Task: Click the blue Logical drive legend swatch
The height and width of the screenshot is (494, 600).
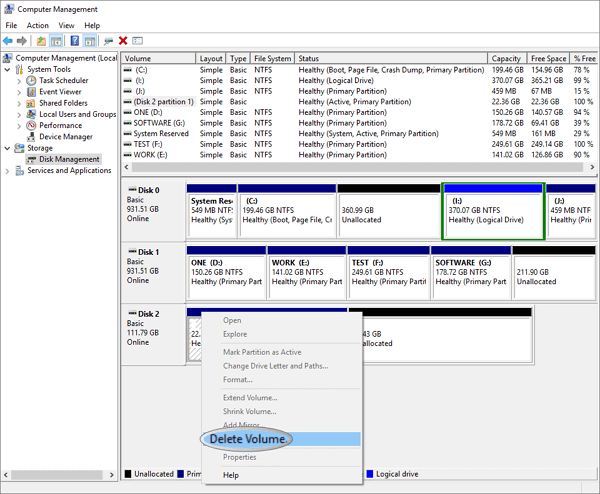Action: (x=369, y=474)
